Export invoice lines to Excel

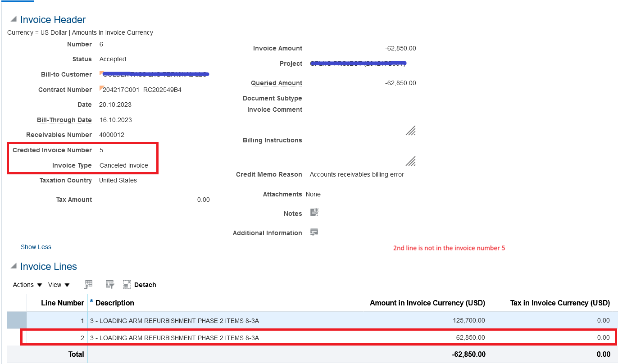click(88, 284)
